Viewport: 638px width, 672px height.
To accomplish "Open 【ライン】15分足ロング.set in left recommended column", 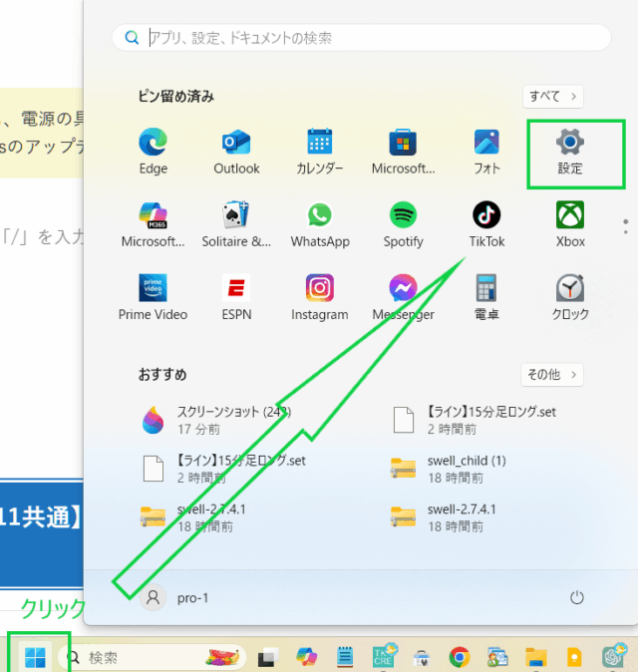I will tap(223, 469).
